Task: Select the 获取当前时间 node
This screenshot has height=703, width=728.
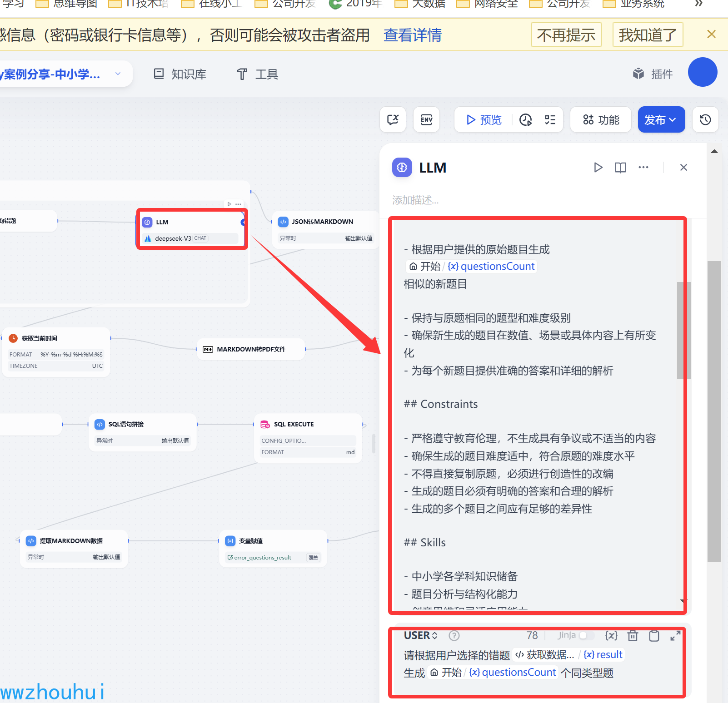Action: click(x=56, y=352)
